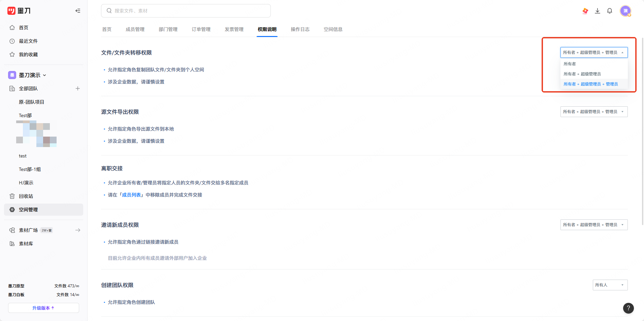Open the Test部-1组 team
Screen dimensions: 644x321
(30, 169)
